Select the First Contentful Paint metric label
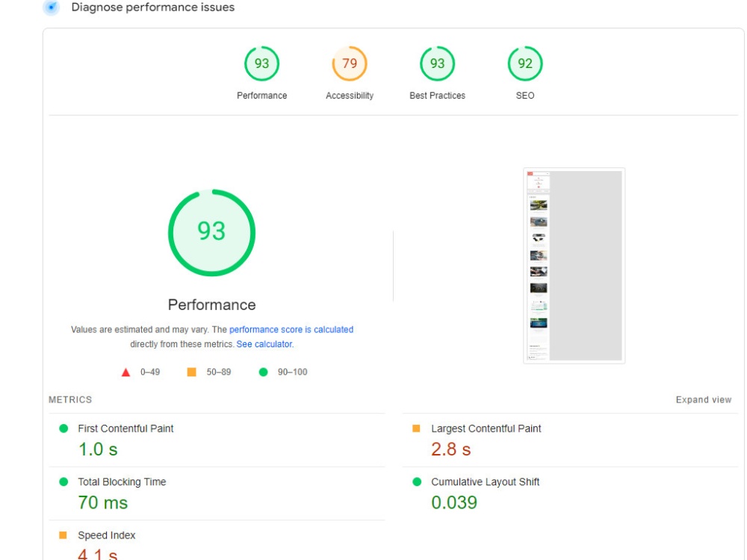The height and width of the screenshot is (560, 747). coord(125,429)
